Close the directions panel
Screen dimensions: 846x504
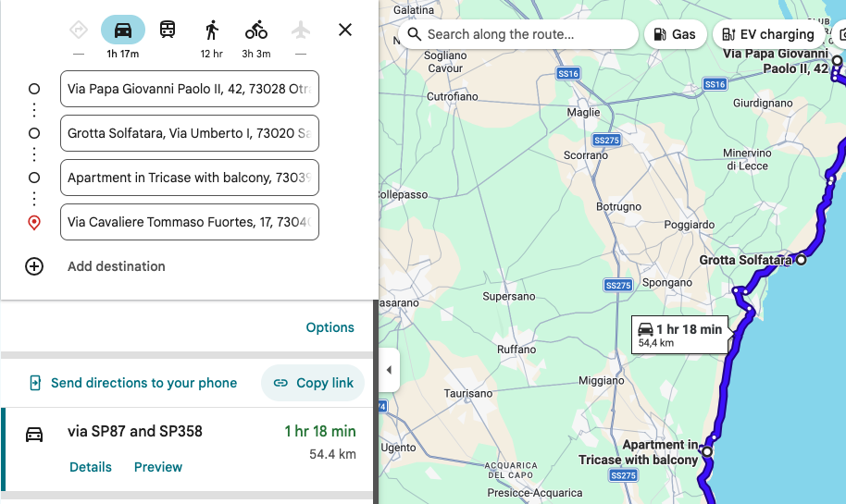point(345,30)
